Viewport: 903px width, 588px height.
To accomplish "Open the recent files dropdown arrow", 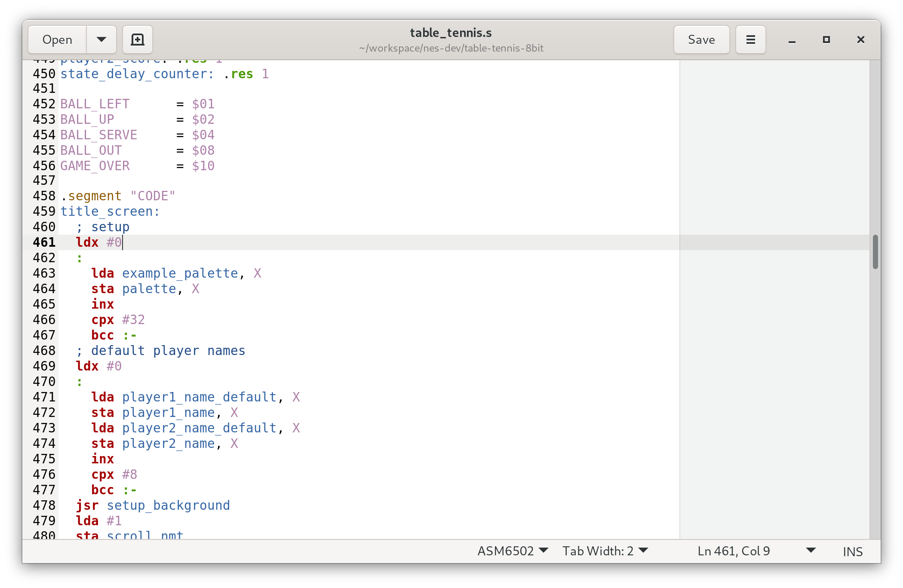I will click(x=101, y=40).
